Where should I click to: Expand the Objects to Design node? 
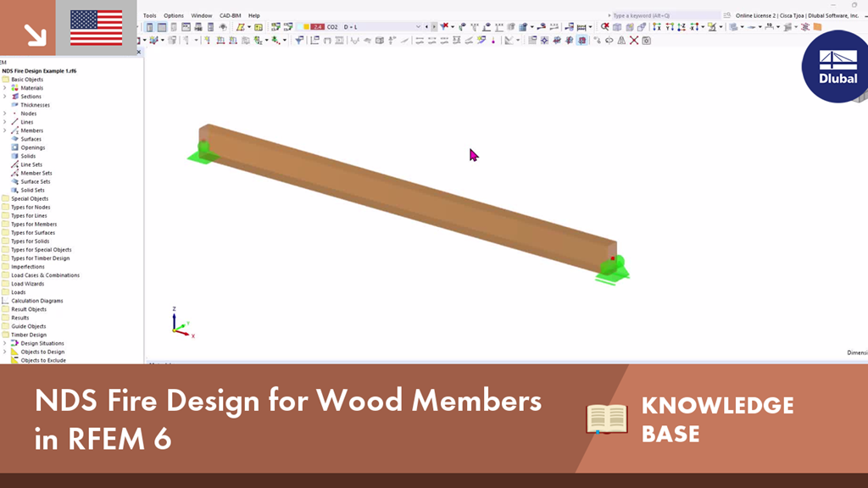(5, 352)
